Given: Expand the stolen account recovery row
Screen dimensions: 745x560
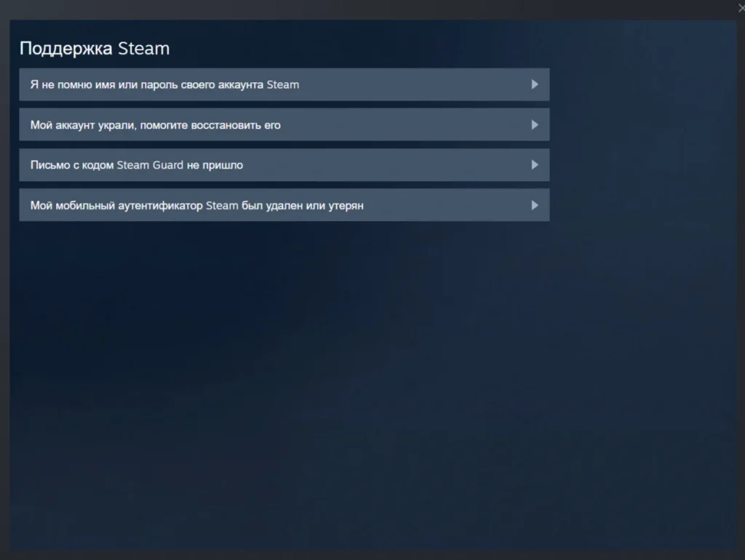Looking at the screenshot, I should coord(284,125).
